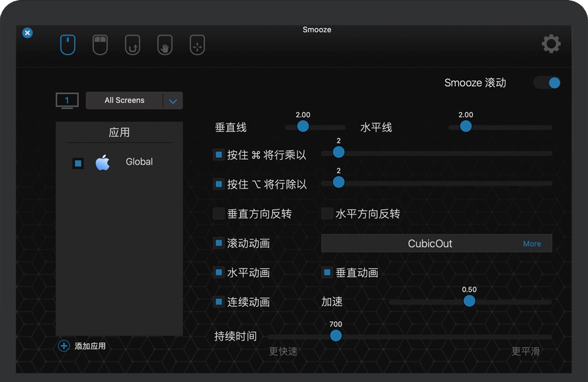Open the CubicOut easing selector
The image size is (588, 382).
click(437, 243)
